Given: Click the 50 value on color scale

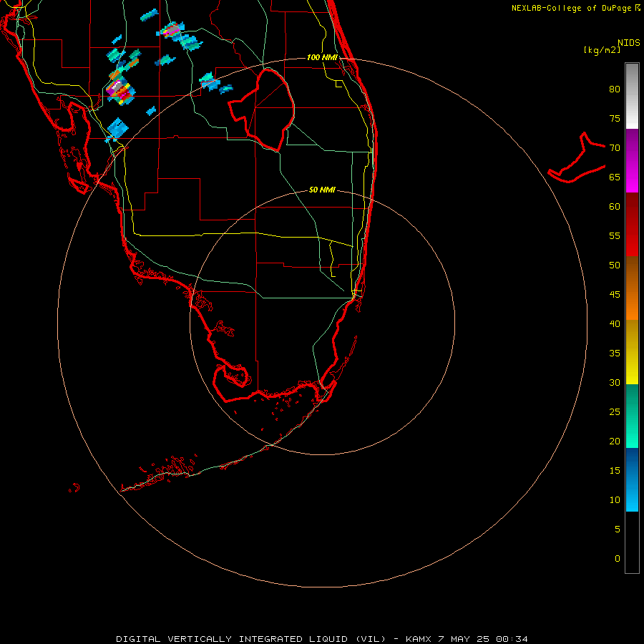Looking at the screenshot, I should (615, 265).
